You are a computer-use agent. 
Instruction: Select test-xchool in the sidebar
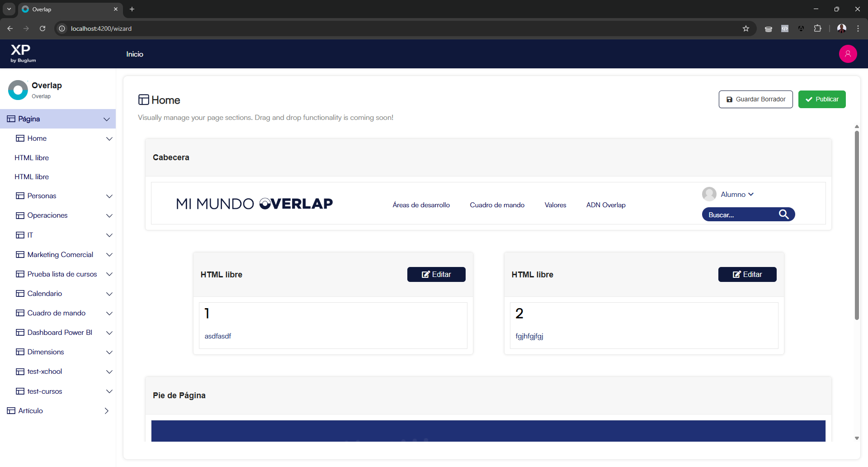44,372
